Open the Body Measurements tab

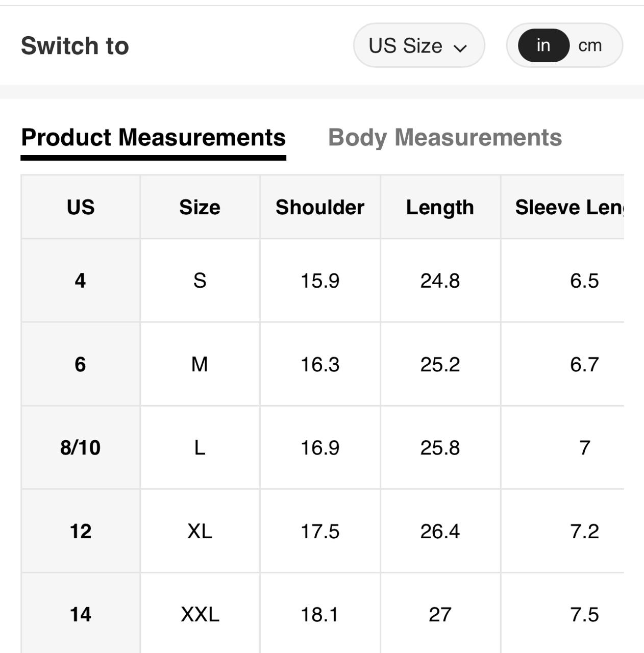(445, 138)
